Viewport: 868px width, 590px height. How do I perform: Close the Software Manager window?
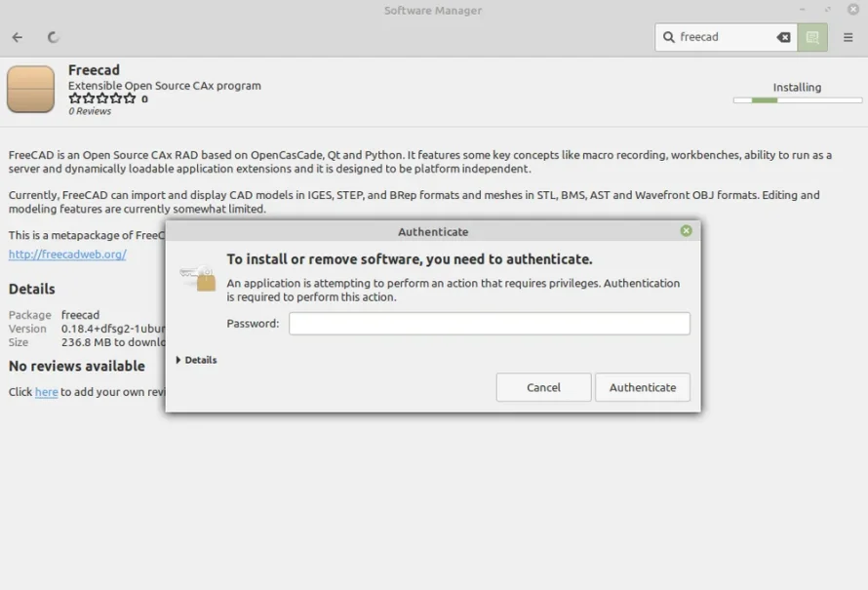(x=853, y=10)
